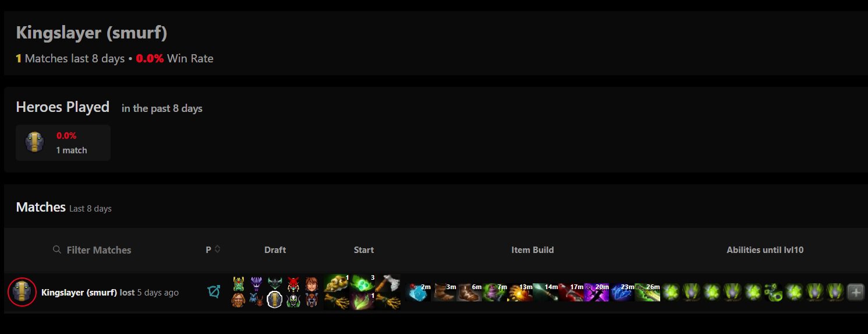Click the Tangoes starting item with count 3
This screenshot has height=334, width=868.
[x=362, y=283]
